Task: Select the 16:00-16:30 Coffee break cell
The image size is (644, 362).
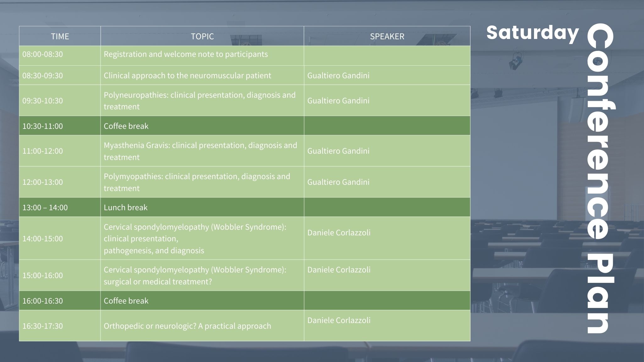Action: tap(126, 301)
